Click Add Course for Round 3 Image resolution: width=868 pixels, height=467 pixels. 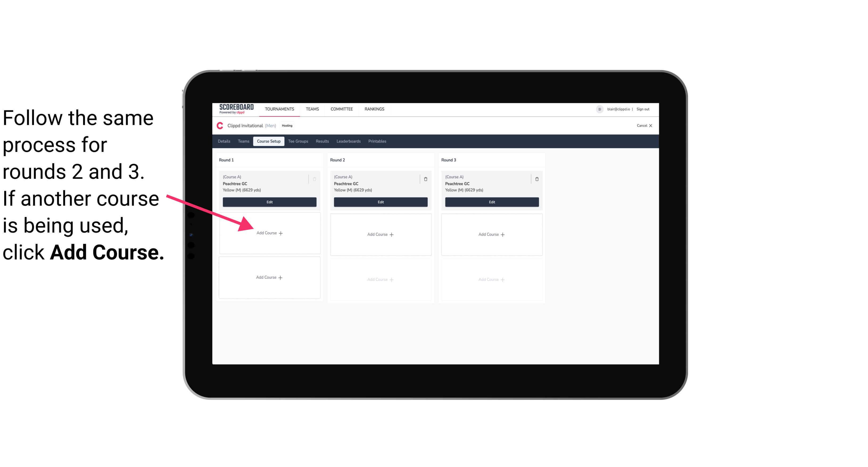click(491, 234)
